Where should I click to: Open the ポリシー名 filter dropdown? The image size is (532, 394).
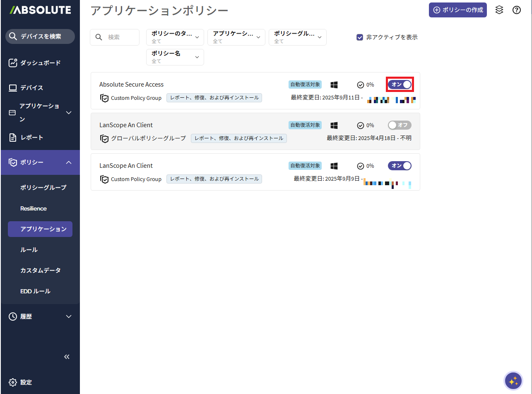click(x=175, y=57)
